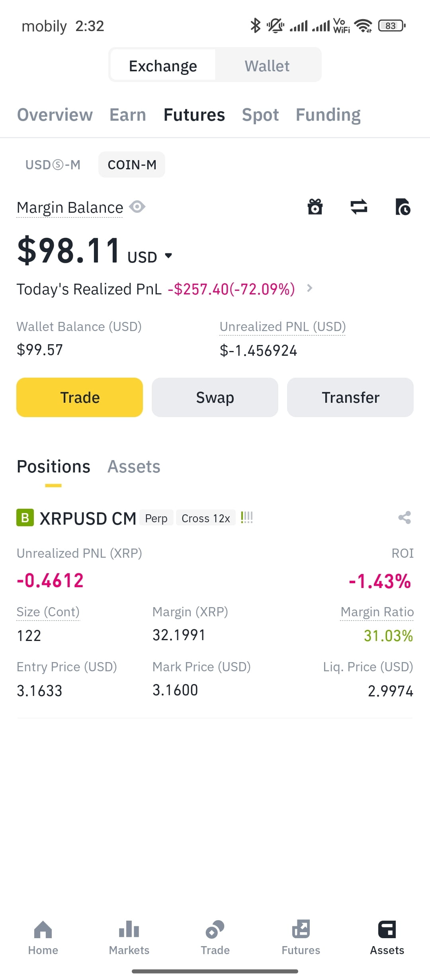Change the Cross 12x leverage setting
Screen dimensions: 430x980
pos(206,518)
